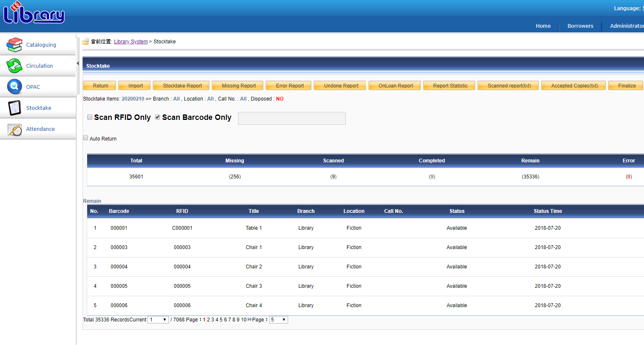The image size is (644, 345).
Task: Open the Circulation green arrows icon
Action: coord(14,66)
